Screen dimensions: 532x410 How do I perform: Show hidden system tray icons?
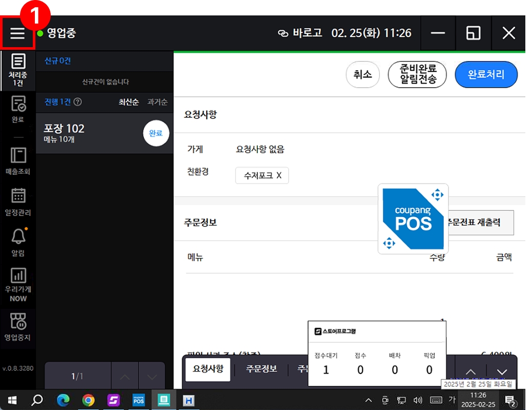point(368,400)
